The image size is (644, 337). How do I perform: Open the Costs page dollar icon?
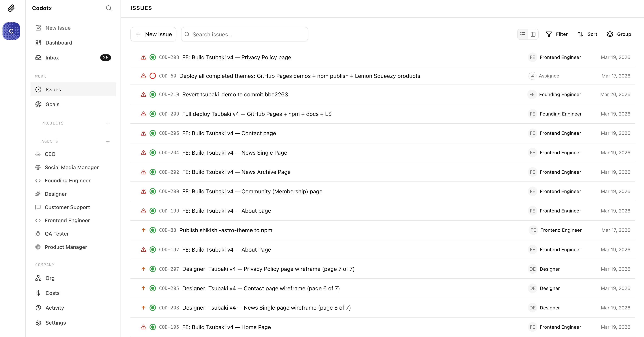click(x=38, y=293)
